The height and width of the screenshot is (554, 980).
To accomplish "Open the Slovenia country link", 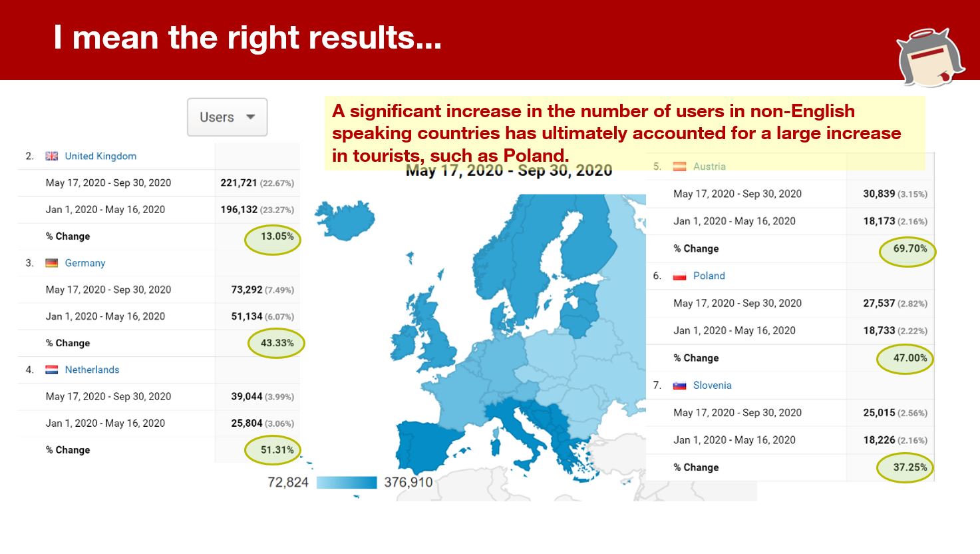I will pos(712,385).
